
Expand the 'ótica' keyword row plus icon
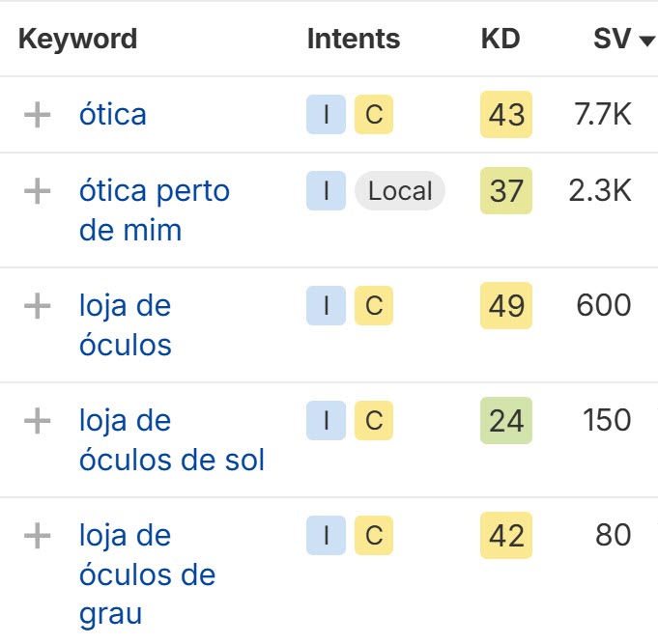pos(37,115)
